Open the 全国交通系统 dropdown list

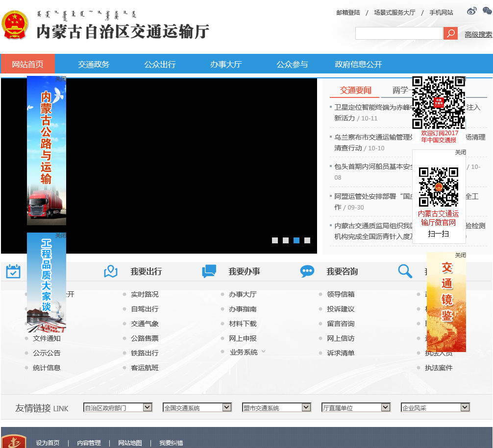click(x=226, y=407)
